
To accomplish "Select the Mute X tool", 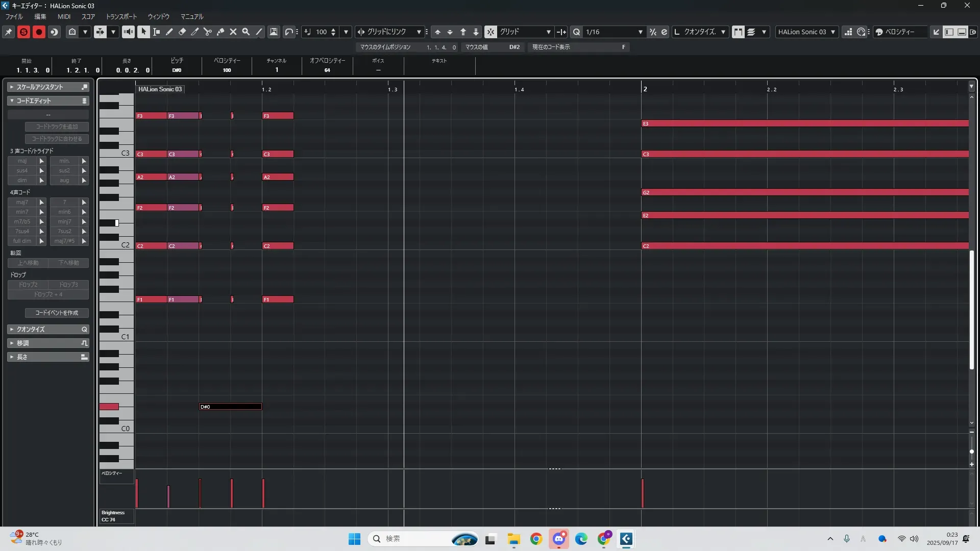I will [x=233, y=32].
